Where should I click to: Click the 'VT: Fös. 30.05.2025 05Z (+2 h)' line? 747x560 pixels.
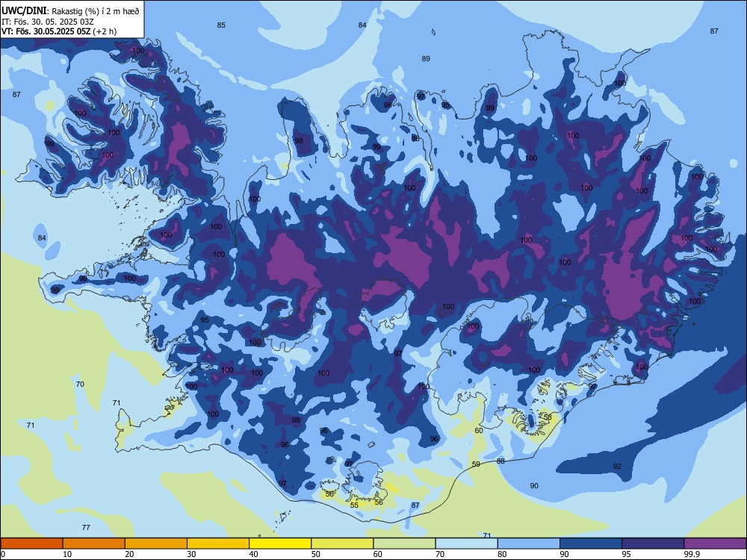[59, 31]
